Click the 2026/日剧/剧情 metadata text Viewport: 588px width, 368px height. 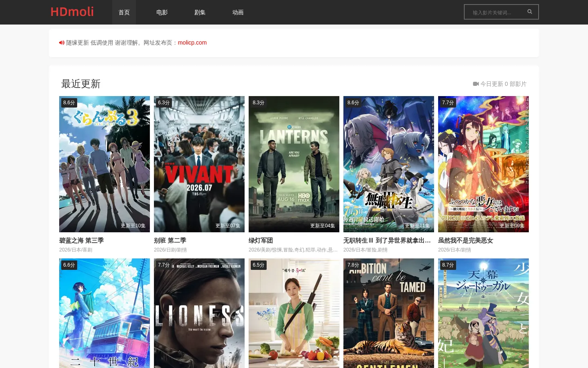pos(170,250)
